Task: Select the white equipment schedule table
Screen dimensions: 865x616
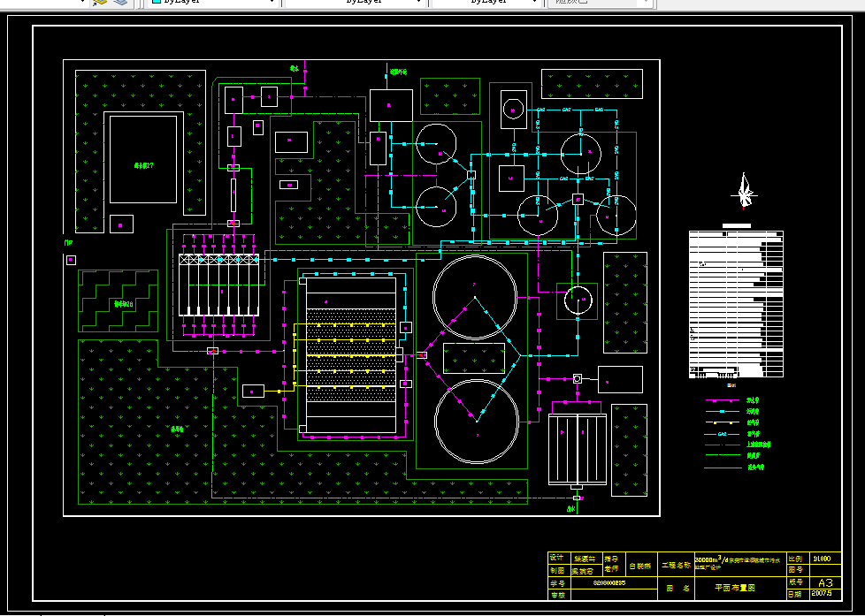Action: (737, 304)
